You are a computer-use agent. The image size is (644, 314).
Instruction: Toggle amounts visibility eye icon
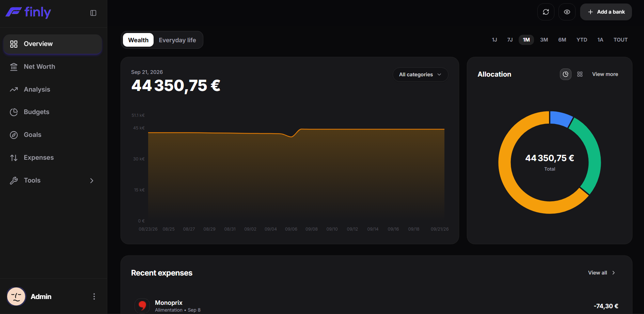click(567, 12)
